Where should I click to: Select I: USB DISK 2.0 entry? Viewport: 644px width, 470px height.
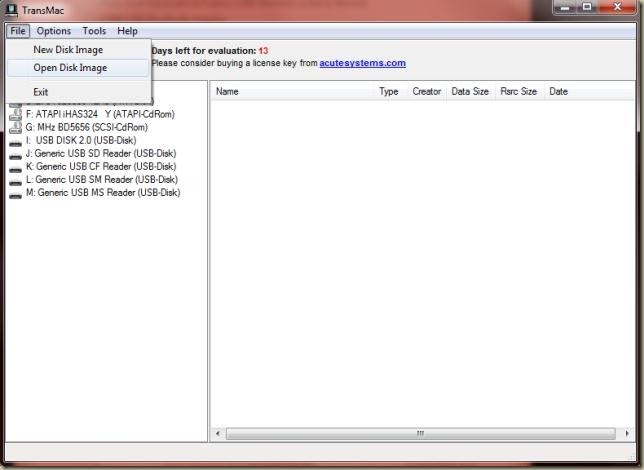[x=81, y=141]
